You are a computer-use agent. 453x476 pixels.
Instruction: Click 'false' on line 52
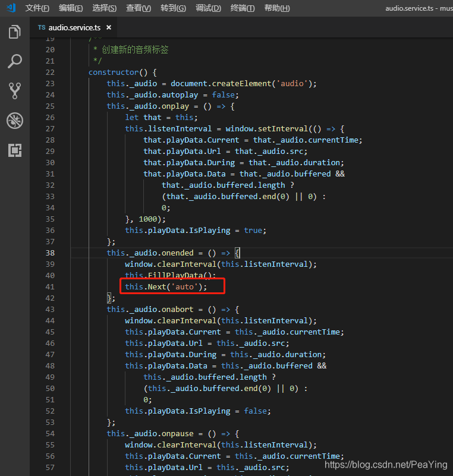255,411
